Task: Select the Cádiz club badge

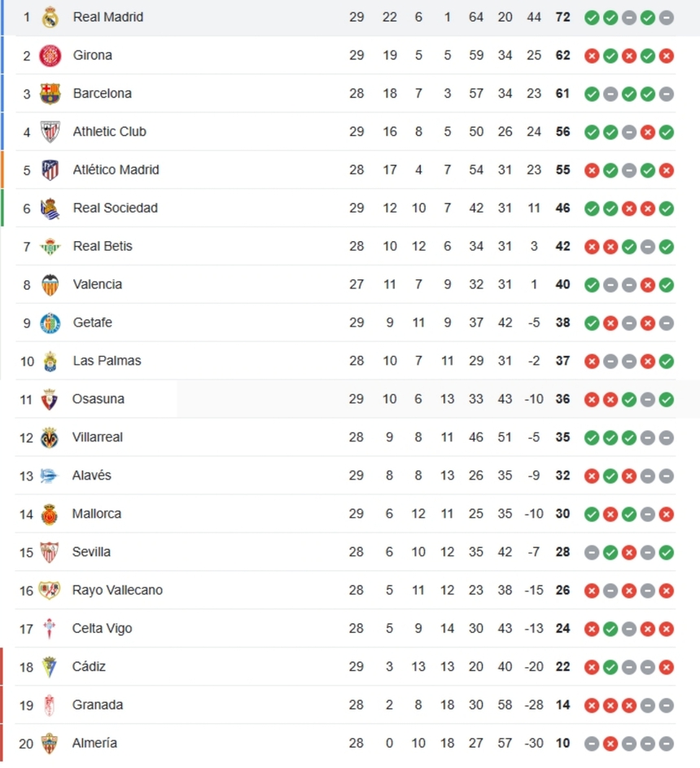Action: tap(50, 666)
